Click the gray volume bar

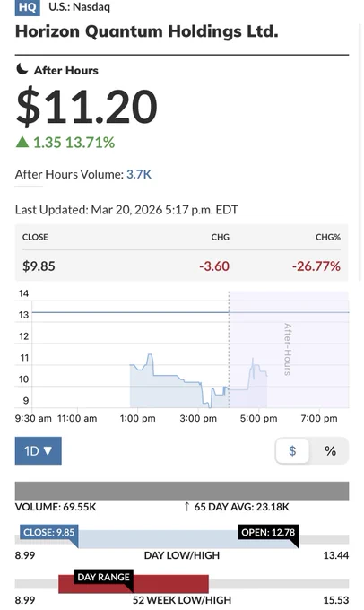tap(182, 491)
